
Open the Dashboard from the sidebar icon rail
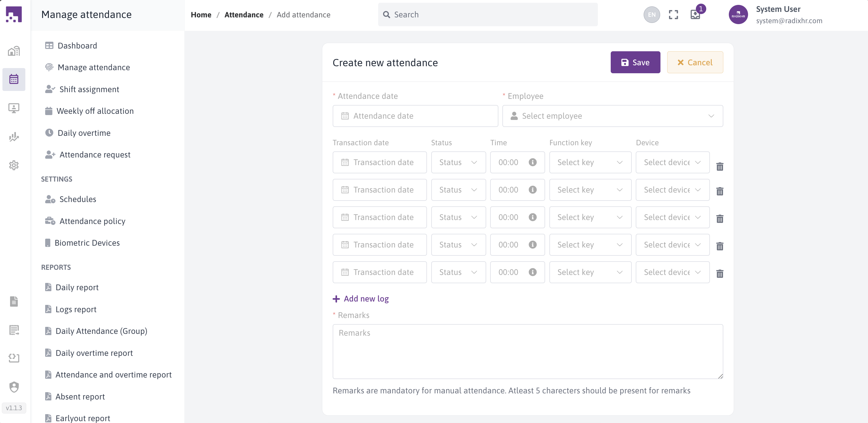(x=13, y=51)
